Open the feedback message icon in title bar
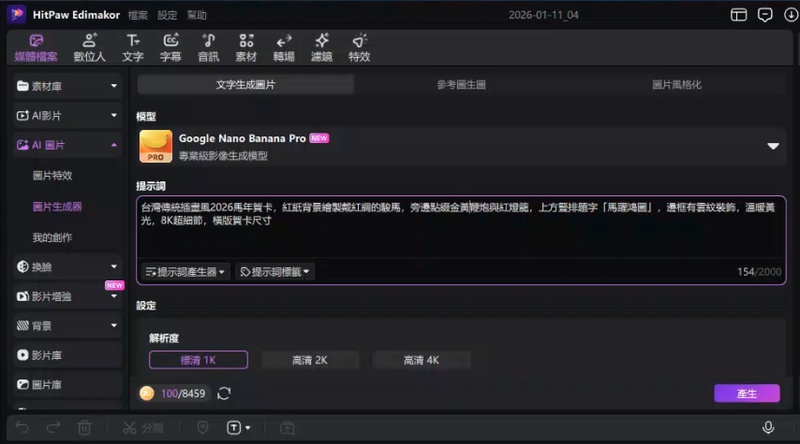The image size is (800, 444). (765, 15)
